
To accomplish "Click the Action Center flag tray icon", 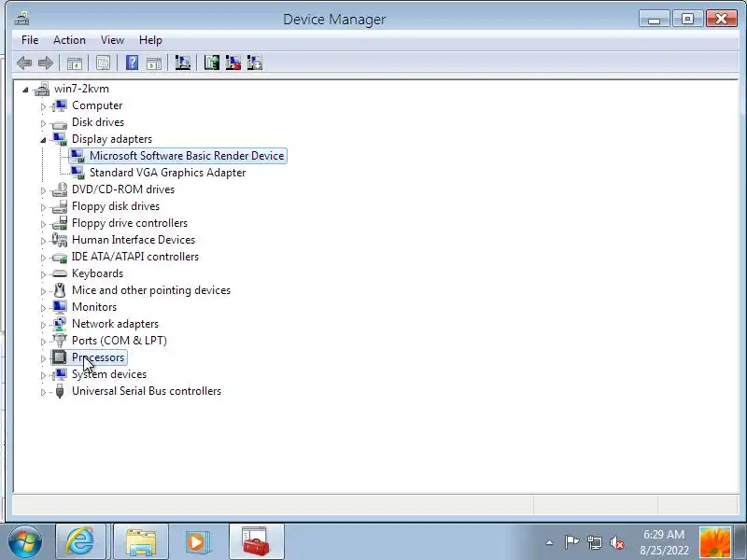I will (571, 542).
